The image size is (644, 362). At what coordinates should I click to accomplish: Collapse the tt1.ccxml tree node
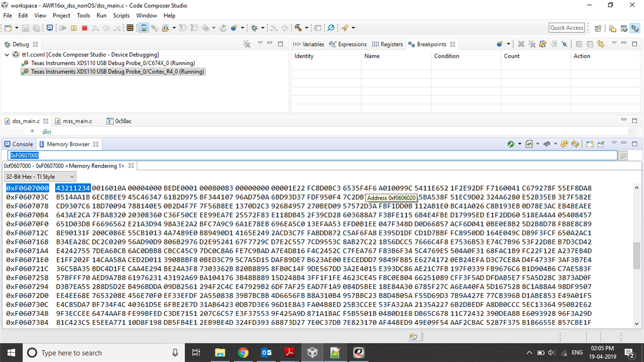coord(7,54)
